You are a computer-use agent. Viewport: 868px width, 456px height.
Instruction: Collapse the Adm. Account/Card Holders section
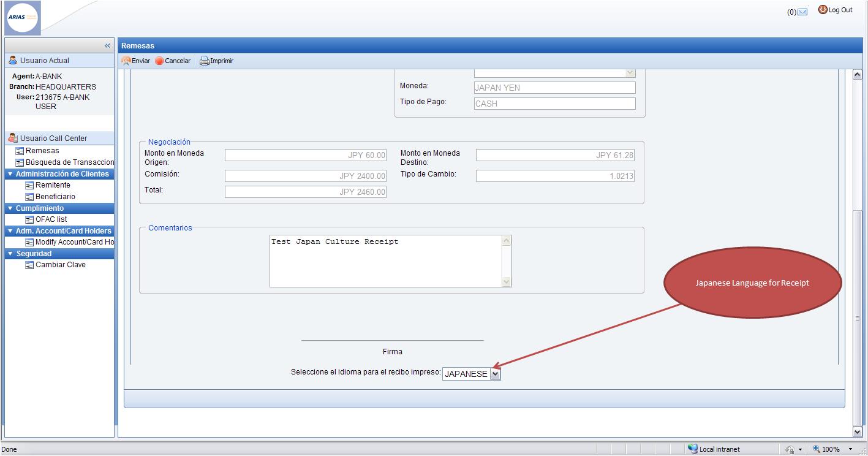tap(10, 231)
